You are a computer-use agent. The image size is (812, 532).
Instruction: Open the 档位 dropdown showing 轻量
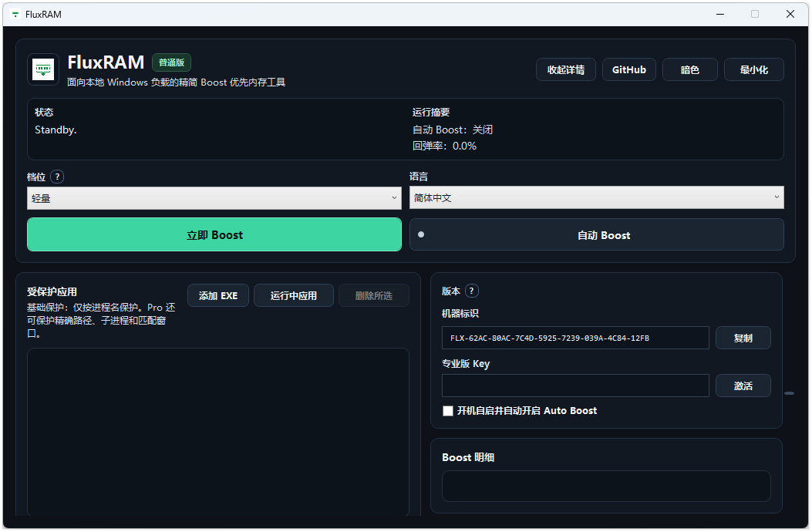(x=214, y=198)
